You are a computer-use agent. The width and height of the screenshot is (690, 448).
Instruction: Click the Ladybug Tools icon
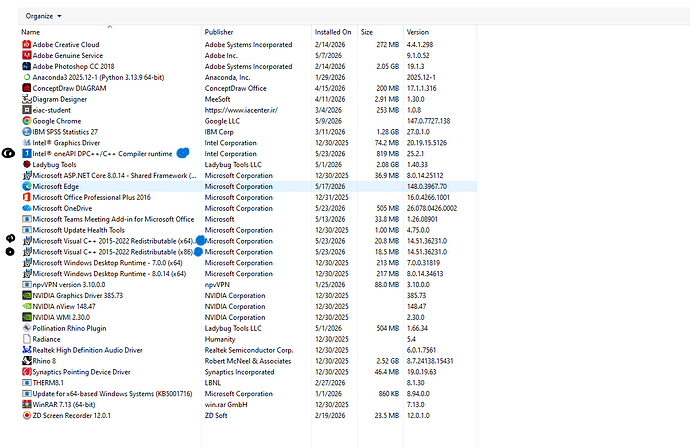27,165
